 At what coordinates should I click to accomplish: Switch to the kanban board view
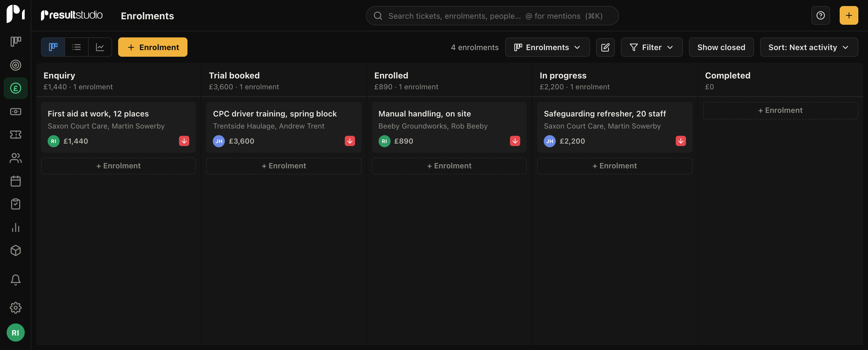click(x=53, y=47)
